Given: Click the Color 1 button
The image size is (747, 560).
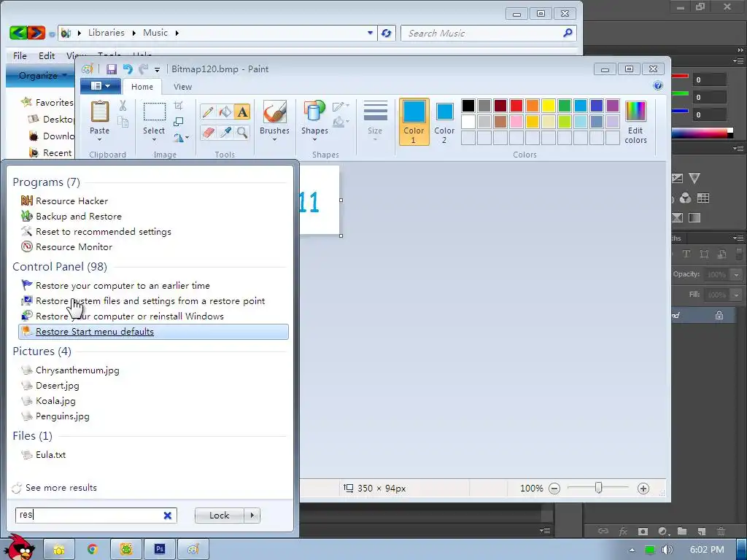Looking at the screenshot, I should tap(414, 122).
